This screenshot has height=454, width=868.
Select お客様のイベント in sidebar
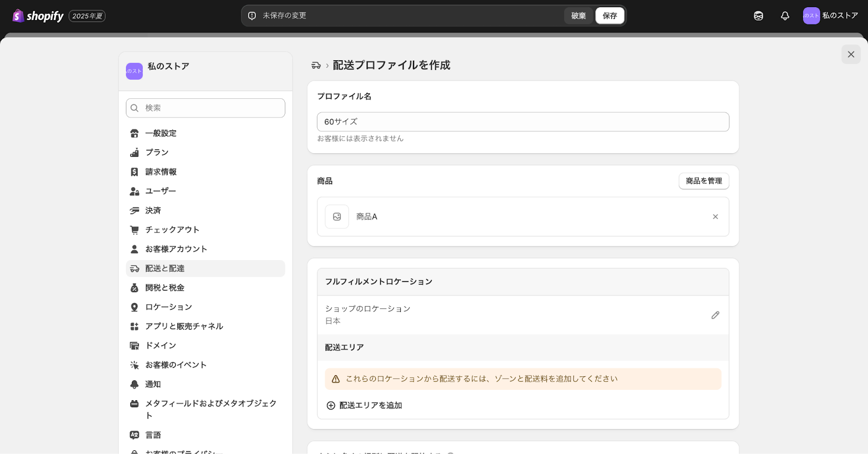point(206,365)
